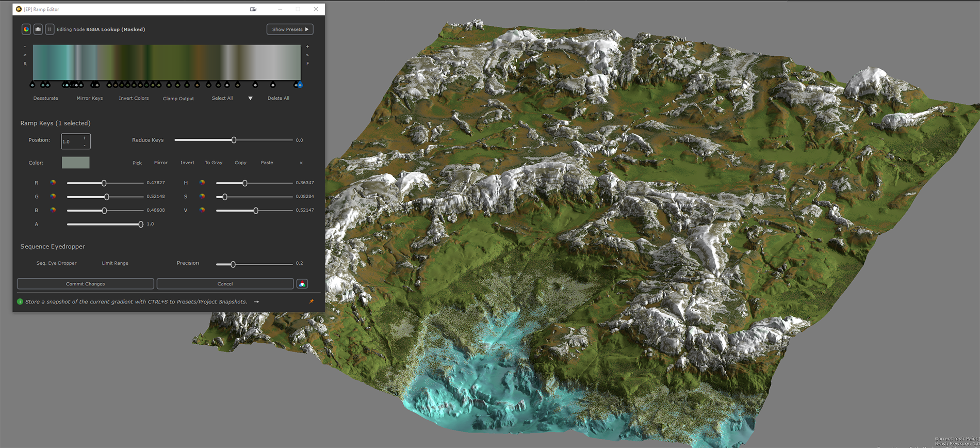Click the arrow for the next tip
Screen dimensions: 980x448
256,302
